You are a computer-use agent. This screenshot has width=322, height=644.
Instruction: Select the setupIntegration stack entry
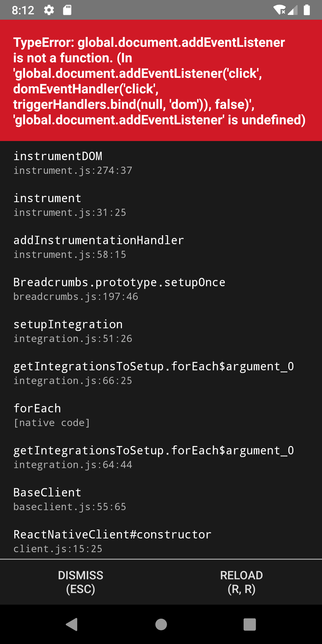68,324
